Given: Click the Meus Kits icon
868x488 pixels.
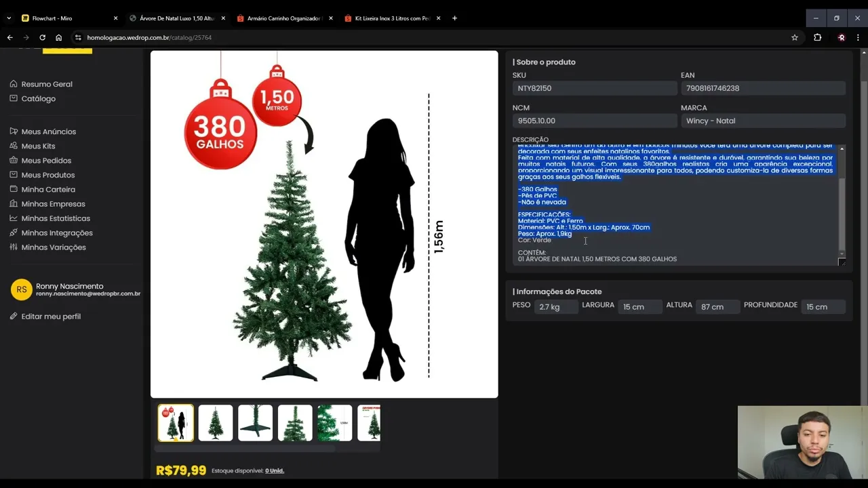Looking at the screenshot, I should pos(14,146).
